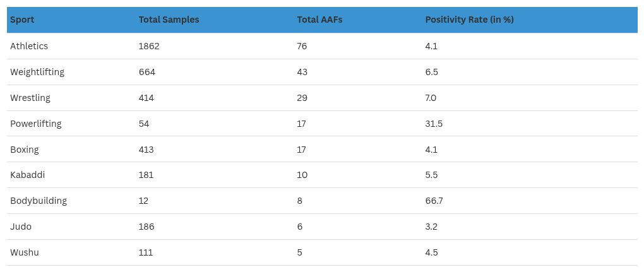
Task: Click Kabaddi positivity rate value 5.5
Action: coord(431,175)
